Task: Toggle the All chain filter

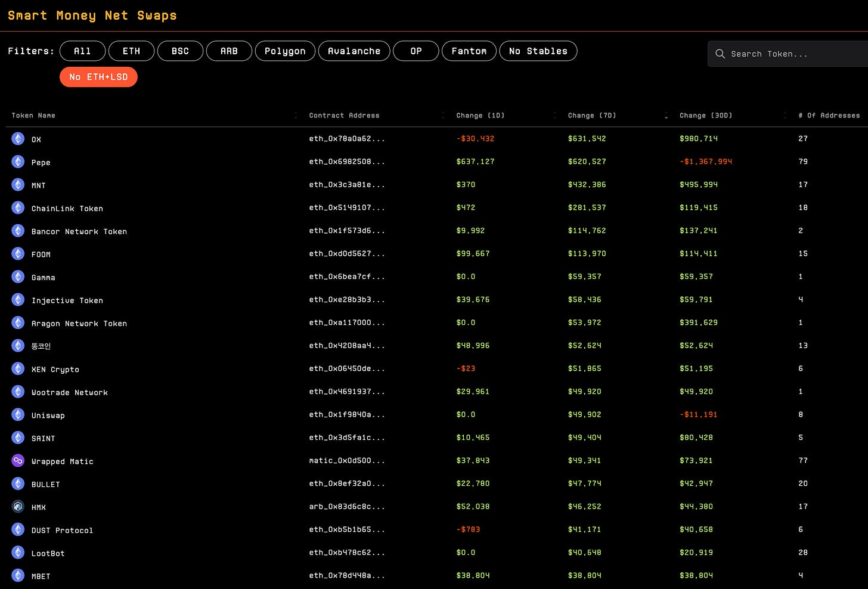Action: [x=82, y=51]
